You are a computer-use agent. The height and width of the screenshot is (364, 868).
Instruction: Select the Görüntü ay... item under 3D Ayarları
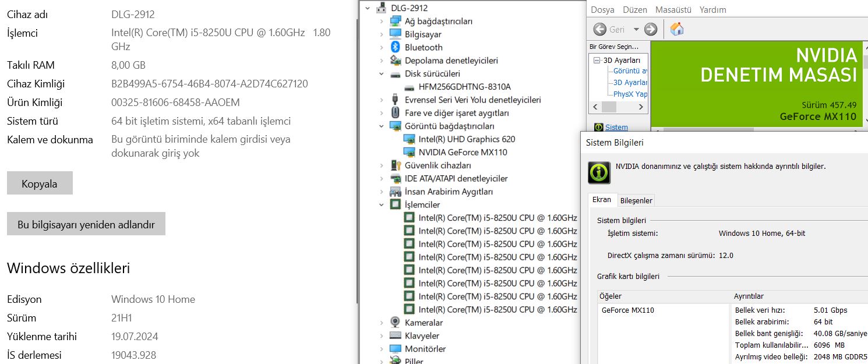[630, 71]
